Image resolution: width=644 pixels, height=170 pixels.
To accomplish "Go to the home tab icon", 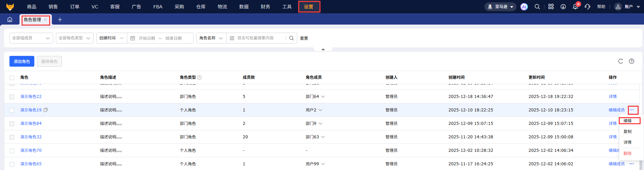I will (10, 20).
